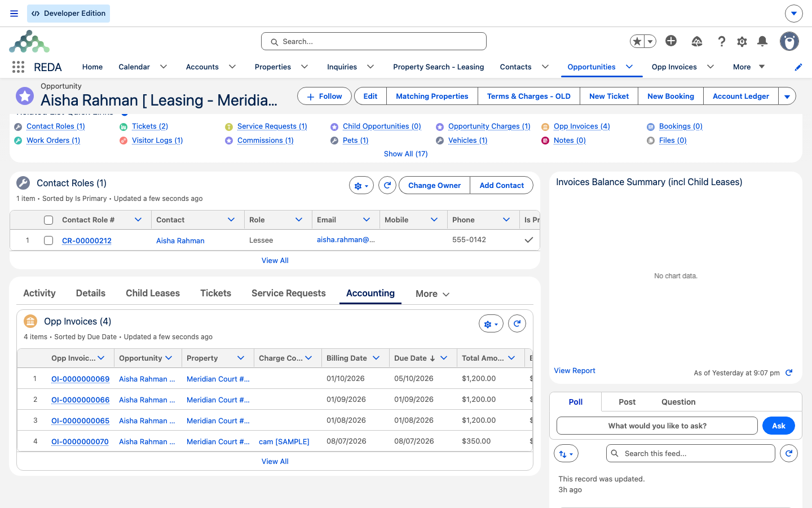Image resolution: width=812 pixels, height=508 pixels.
Task: Open the App Launcher grid
Action: click(18, 67)
